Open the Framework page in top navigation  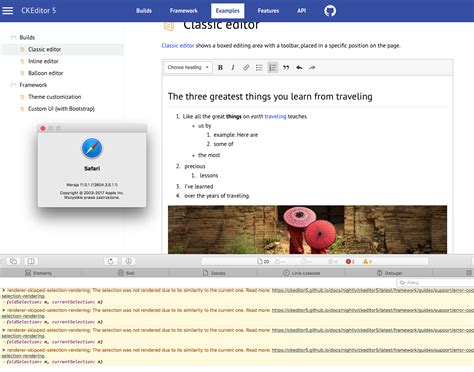183,11
